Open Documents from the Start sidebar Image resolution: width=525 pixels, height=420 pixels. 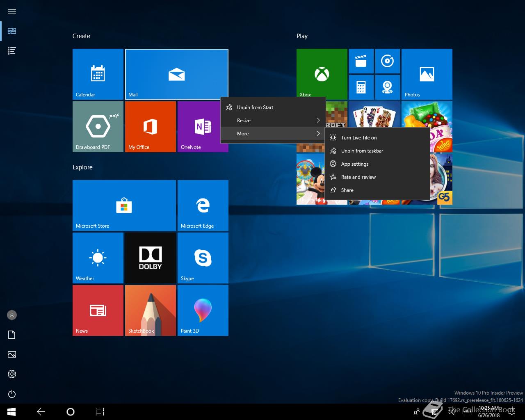coord(12,335)
